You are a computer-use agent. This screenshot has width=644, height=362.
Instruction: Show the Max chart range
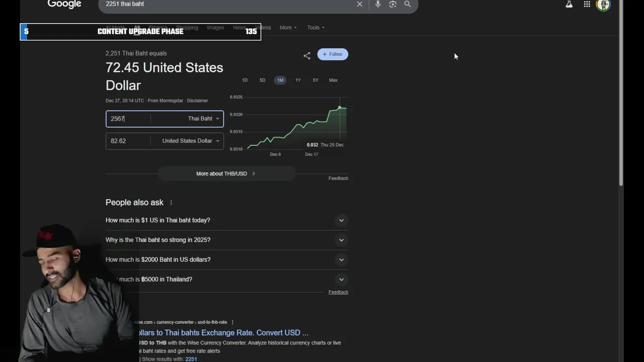(x=333, y=80)
